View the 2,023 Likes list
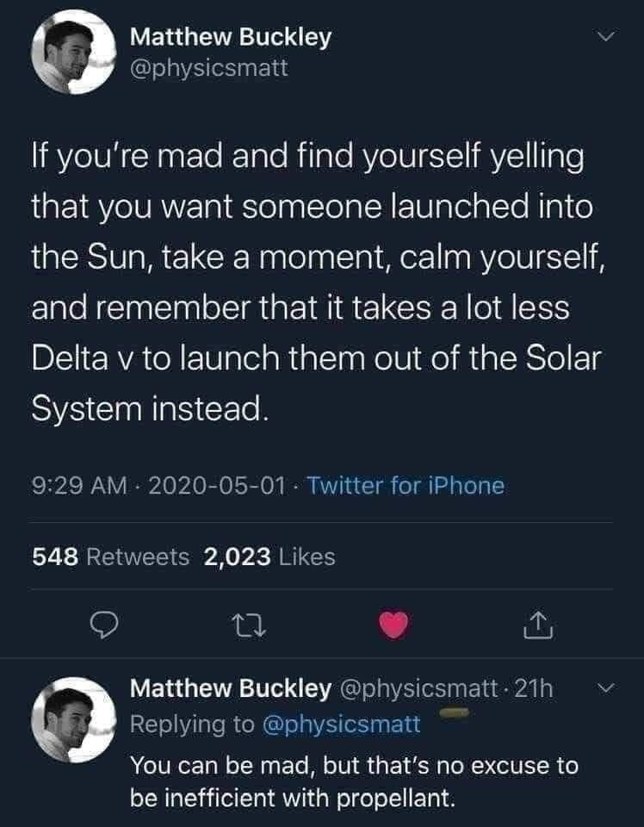The width and height of the screenshot is (644, 827). 269,557
